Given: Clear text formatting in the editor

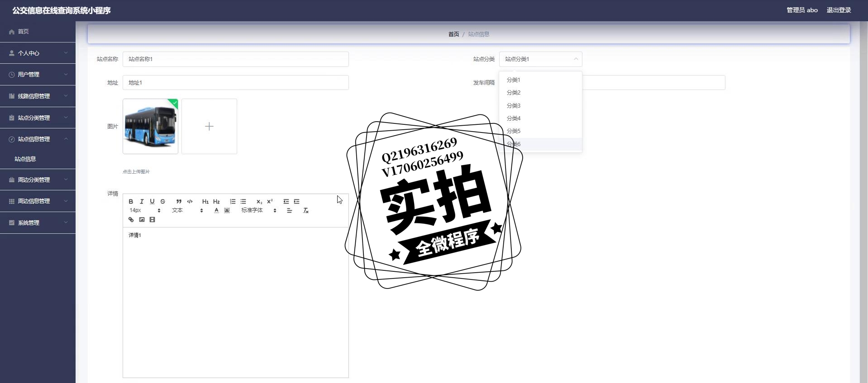Looking at the screenshot, I should click(306, 210).
